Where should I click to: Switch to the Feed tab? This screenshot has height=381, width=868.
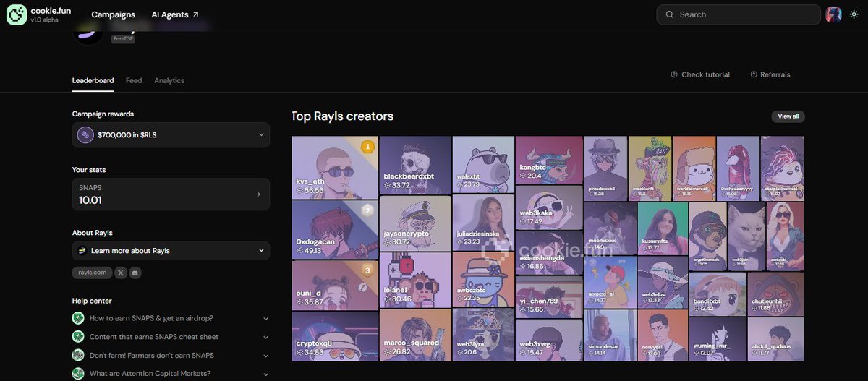[x=134, y=80]
